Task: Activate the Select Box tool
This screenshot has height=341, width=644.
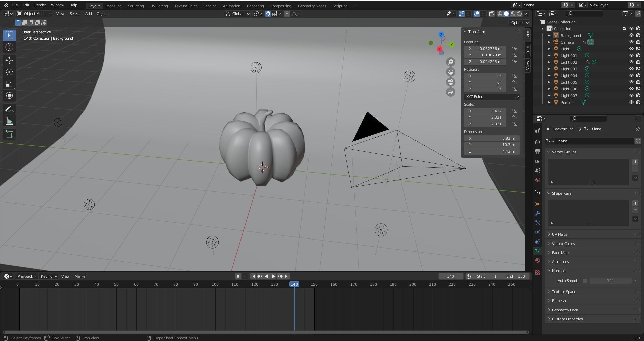Action: [x=9, y=35]
